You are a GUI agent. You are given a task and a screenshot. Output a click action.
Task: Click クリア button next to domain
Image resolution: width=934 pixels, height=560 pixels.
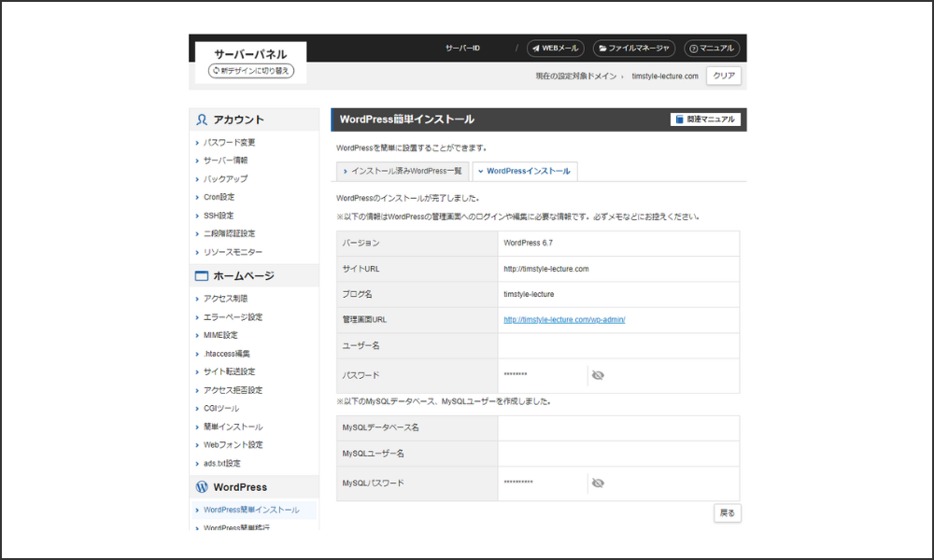click(x=724, y=76)
